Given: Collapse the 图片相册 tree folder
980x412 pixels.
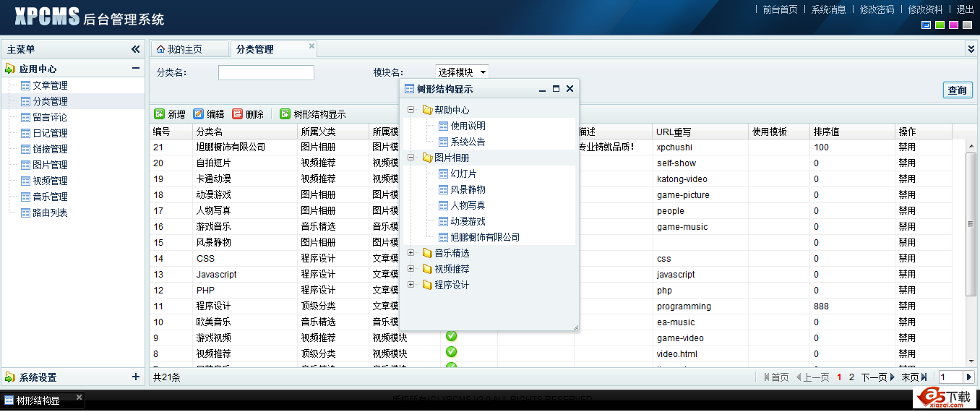Looking at the screenshot, I should 411,158.
